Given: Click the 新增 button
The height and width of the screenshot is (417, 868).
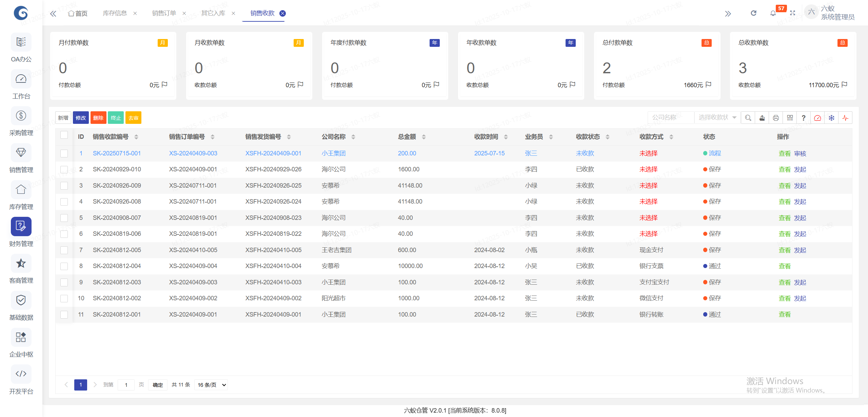Looking at the screenshot, I should coord(63,118).
